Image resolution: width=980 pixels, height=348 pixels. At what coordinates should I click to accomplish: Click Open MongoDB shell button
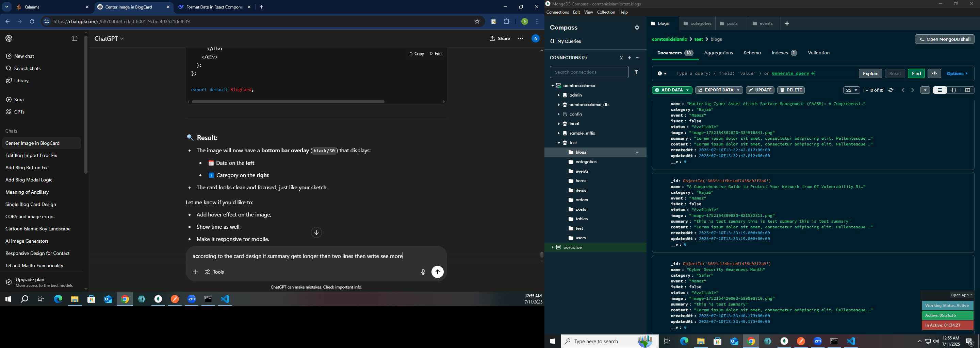click(x=944, y=39)
